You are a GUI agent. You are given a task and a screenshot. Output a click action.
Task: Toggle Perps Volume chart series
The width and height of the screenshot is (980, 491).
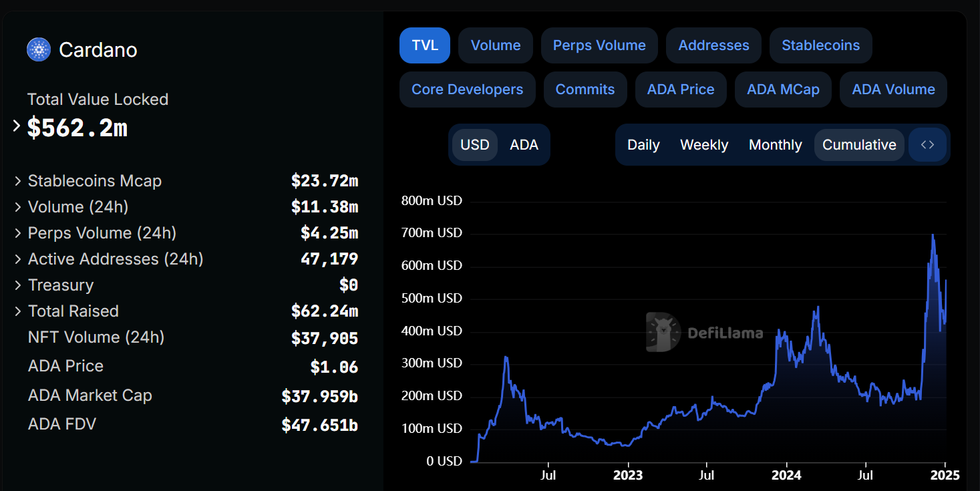[599, 45]
